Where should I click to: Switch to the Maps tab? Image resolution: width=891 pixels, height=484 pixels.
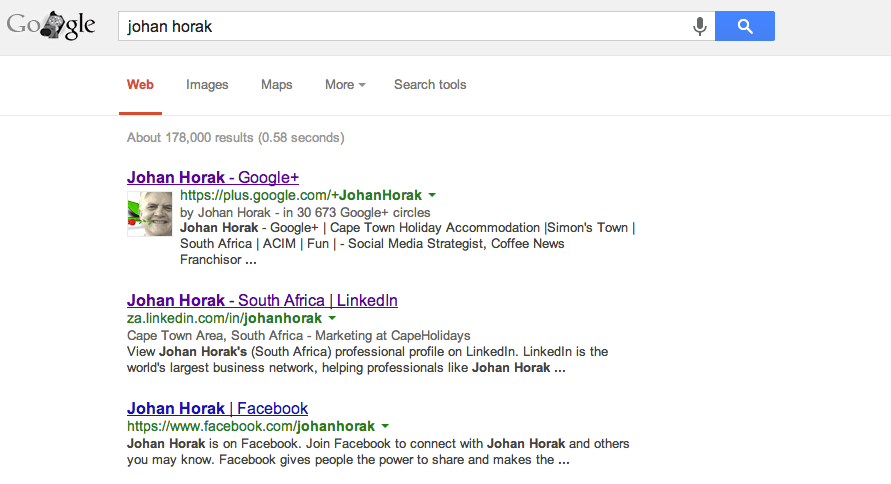pyautogui.click(x=277, y=85)
